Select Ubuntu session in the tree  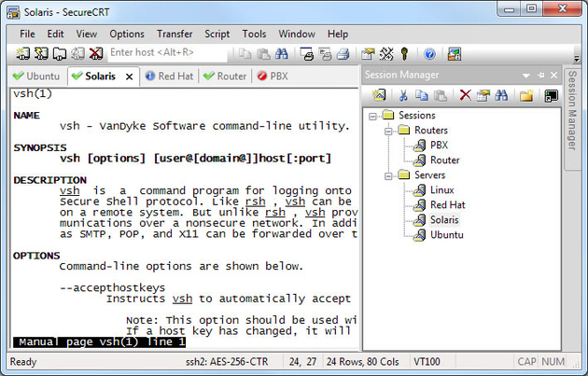(x=447, y=235)
